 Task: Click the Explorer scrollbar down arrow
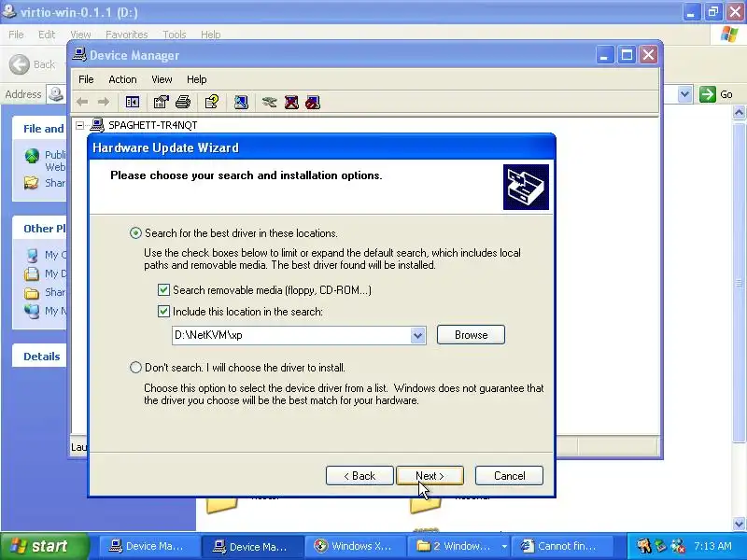click(739, 524)
